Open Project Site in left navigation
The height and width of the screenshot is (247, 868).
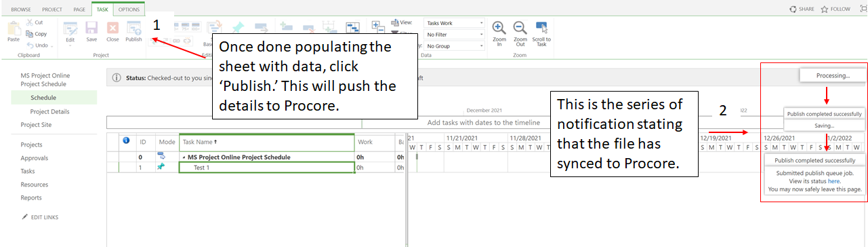click(36, 125)
